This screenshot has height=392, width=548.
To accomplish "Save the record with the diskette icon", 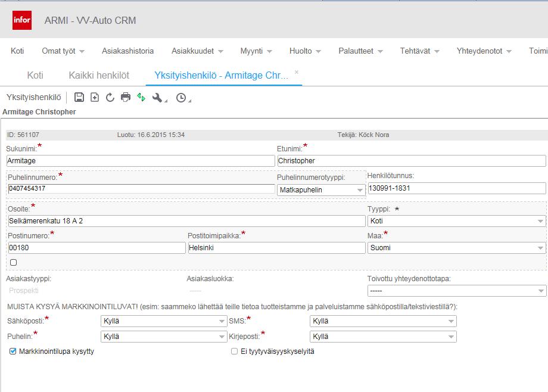I will pyautogui.click(x=79, y=97).
